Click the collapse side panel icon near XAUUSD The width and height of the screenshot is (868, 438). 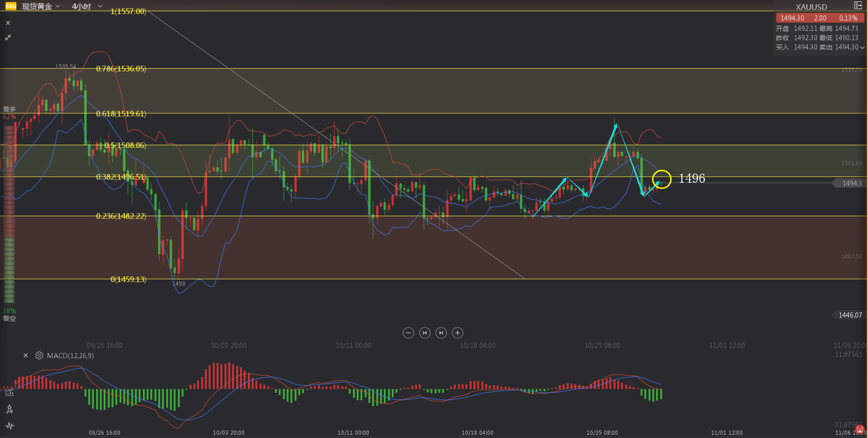tap(858, 6)
